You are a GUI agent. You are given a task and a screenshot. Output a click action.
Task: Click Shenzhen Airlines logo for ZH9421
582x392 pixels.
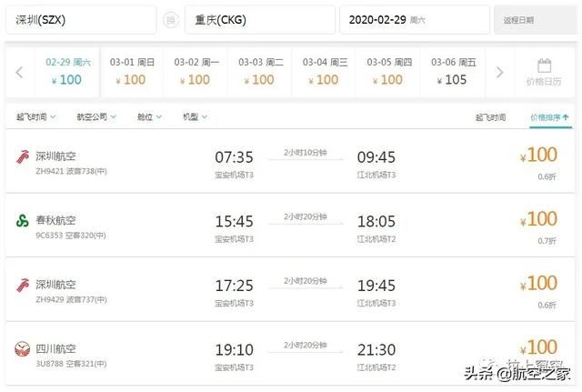(x=22, y=156)
